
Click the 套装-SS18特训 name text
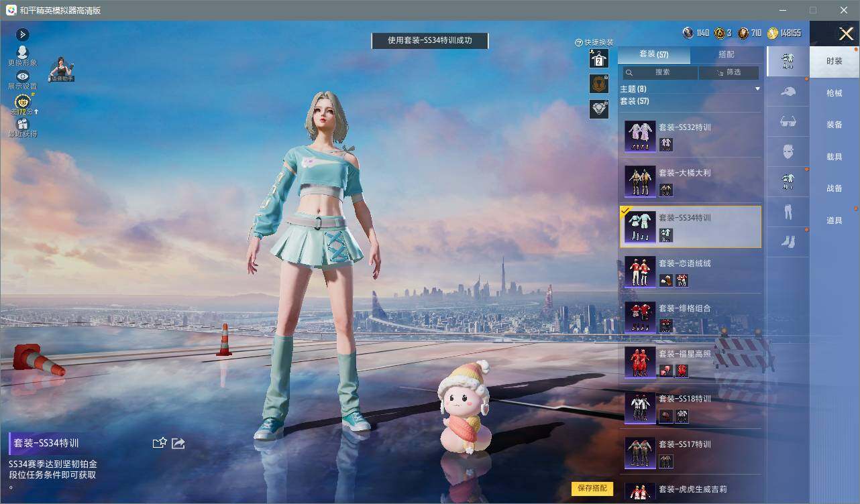[685, 399]
